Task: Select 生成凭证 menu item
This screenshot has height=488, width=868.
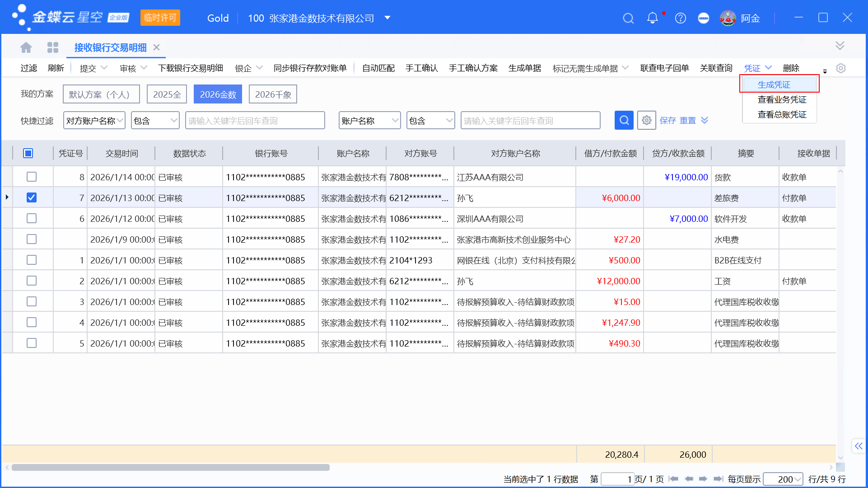Action: pos(774,84)
